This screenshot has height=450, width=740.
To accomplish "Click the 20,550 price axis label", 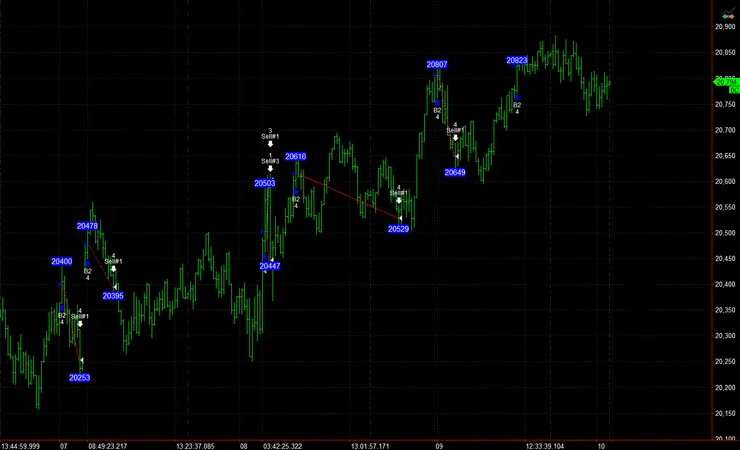I will (725, 207).
